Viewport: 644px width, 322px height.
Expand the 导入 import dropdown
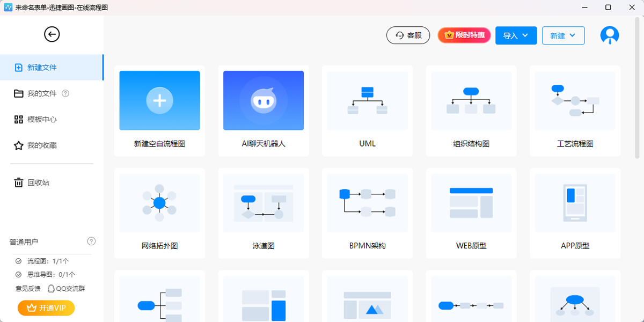[516, 35]
